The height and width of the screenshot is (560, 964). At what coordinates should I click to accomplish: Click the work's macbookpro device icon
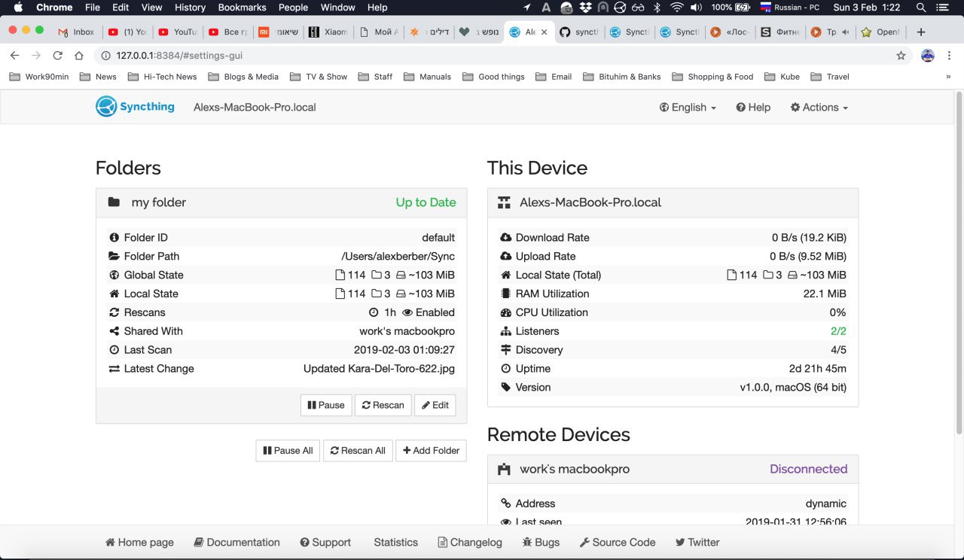[505, 470]
